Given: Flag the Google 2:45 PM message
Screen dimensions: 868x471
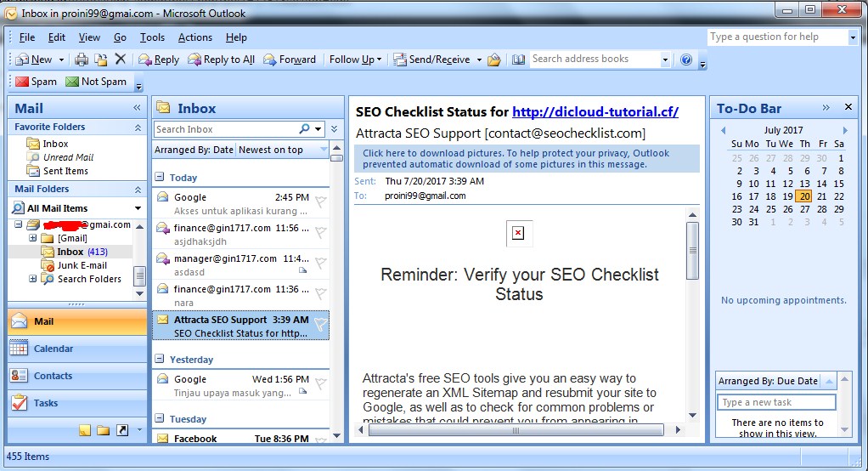Looking at the screenshot, I should click(320, 202).
